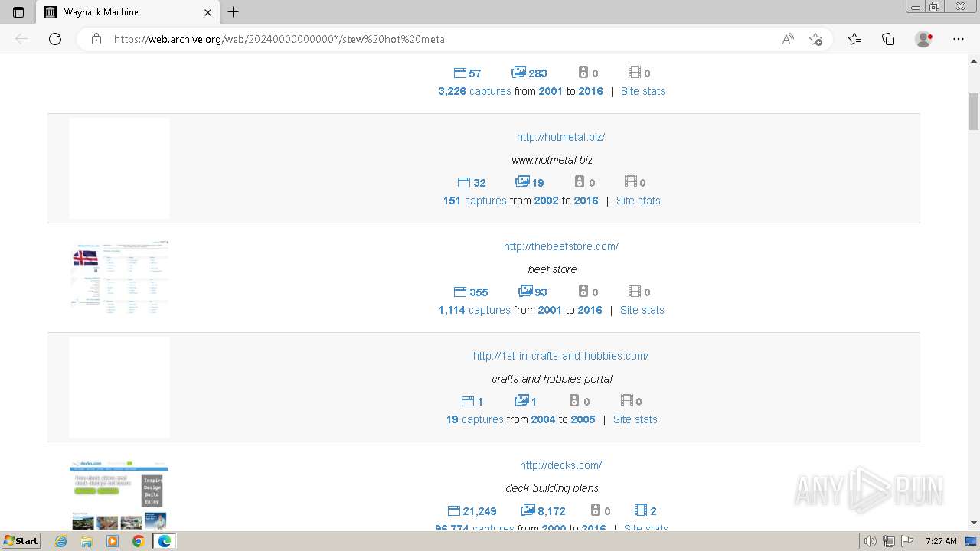Open 19 captures link for crafts and hobbies

point(475,419)
